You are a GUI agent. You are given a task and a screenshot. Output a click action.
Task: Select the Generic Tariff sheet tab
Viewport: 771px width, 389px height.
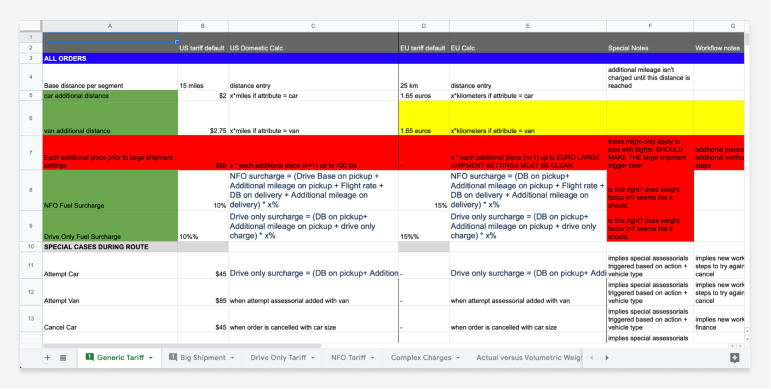tap(120, 358)
